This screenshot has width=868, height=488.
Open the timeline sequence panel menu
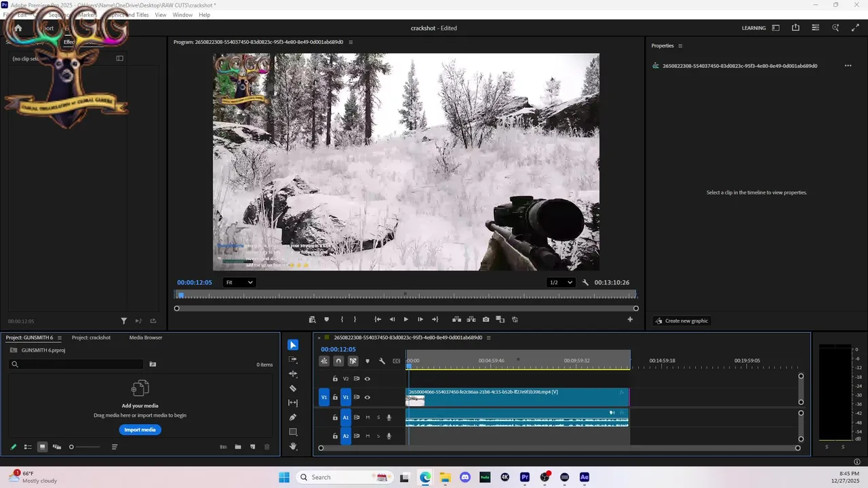click(488, 338)
